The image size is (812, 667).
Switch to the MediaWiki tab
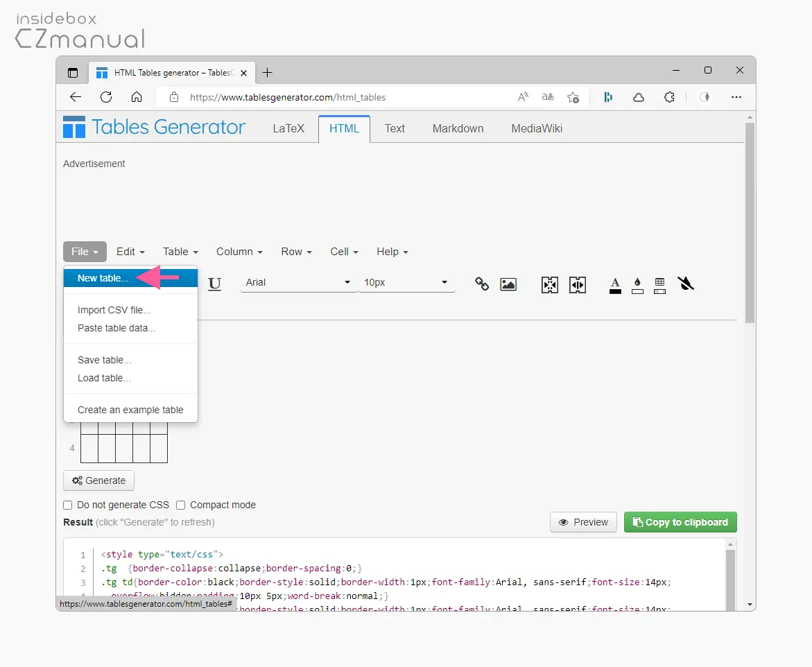point(537,128)
